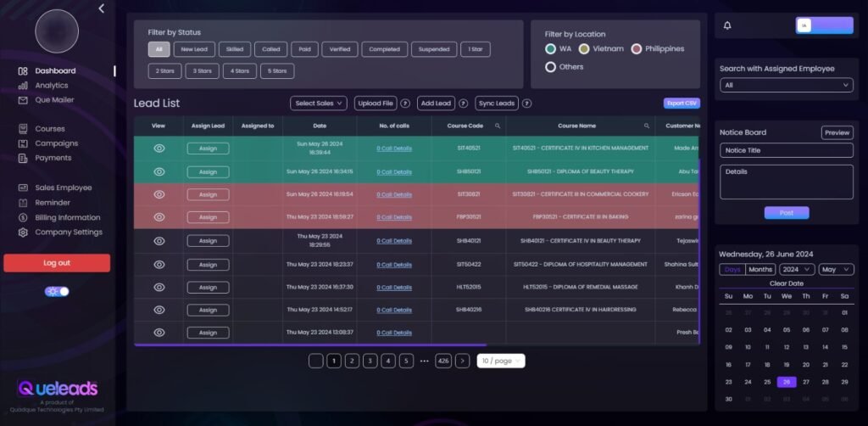Click the notification bell icon
The width and height of the screenshot is (868, 426).
click(727, 25)
